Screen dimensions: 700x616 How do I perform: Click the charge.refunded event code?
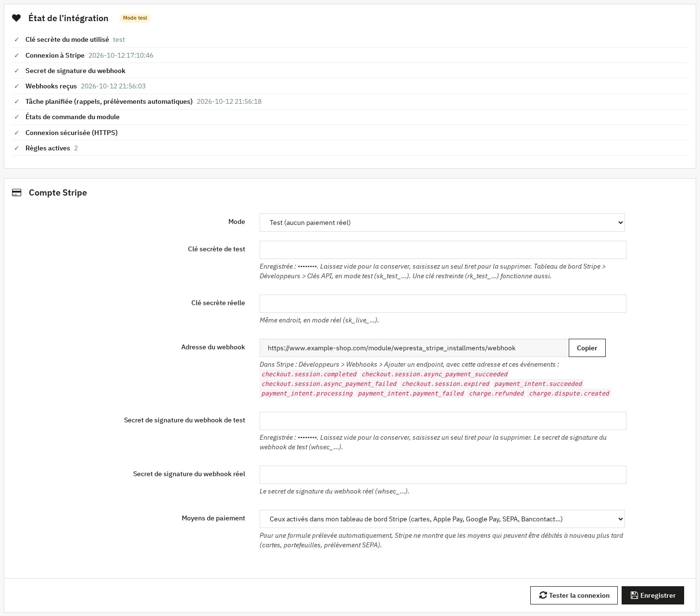(x=497, y=394)
